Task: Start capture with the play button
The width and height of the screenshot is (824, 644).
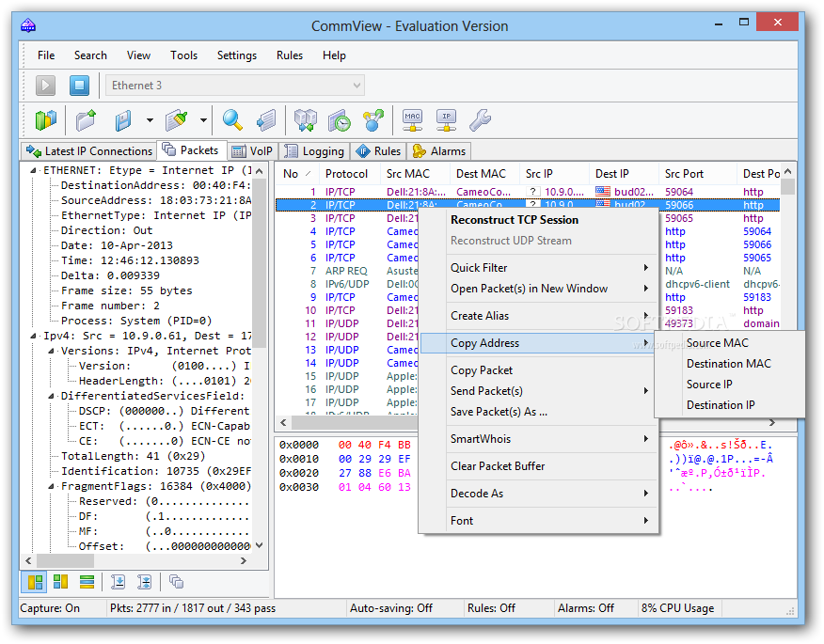Action: coord(46,86)
